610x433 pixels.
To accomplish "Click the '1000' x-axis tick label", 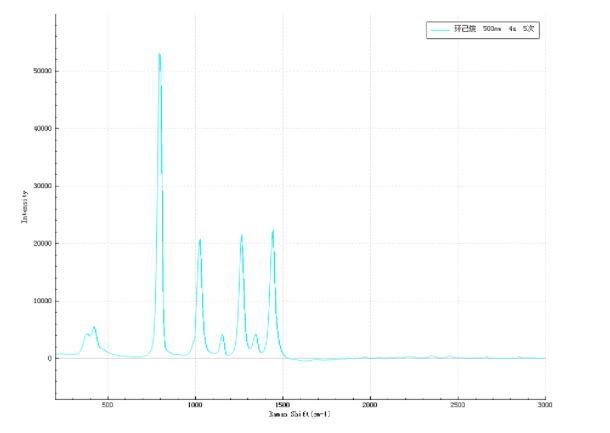I will (195, 405).
